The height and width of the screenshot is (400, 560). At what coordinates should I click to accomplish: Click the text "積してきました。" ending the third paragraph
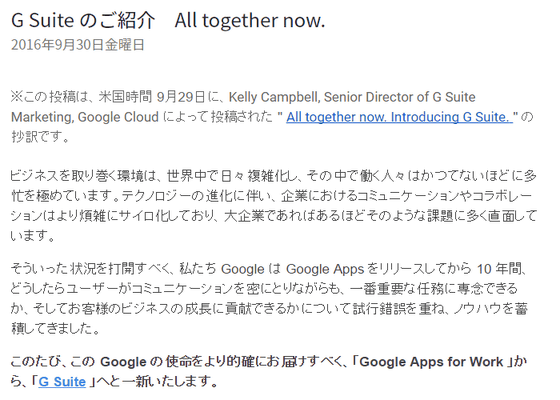(56, 329)
